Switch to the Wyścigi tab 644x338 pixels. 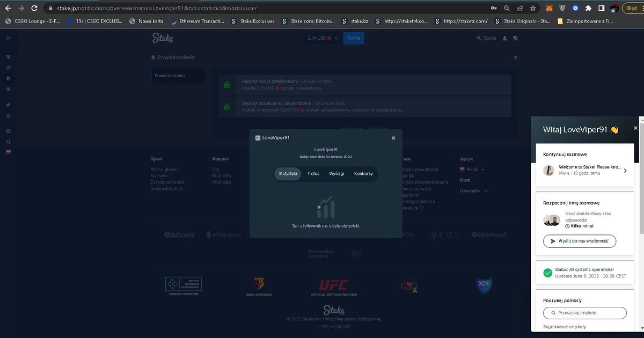pyautogui.click(x=336, y=174)
